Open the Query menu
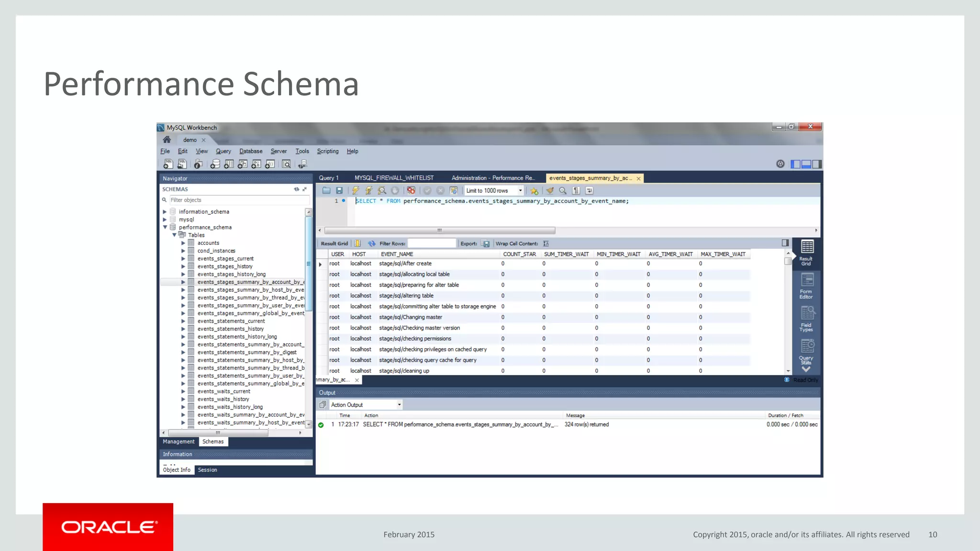The width and height of the screenshot is (980, 551). tap(223, 151)
